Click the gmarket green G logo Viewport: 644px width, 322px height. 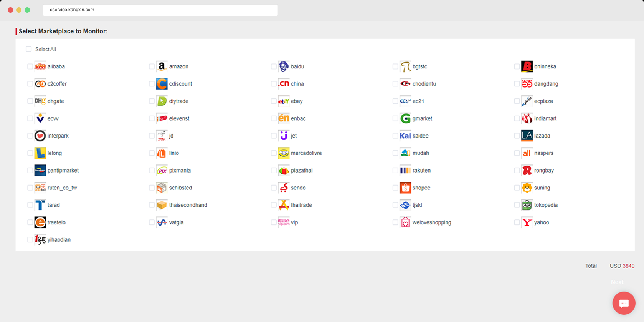405,118
